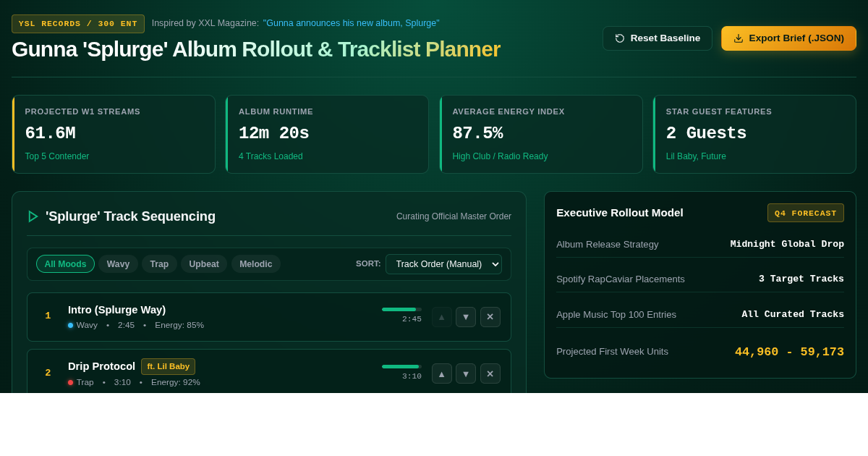Filter tracks by Trap mood
Image resolution: width=868 pixels, height=456 pixels.
[x=159, y=264]
